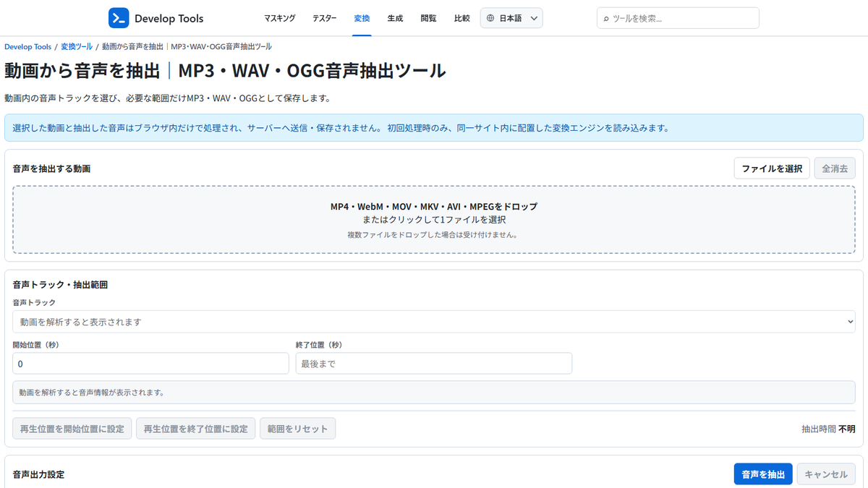Focus the 開始位置（秒） input field

[150, 364]
